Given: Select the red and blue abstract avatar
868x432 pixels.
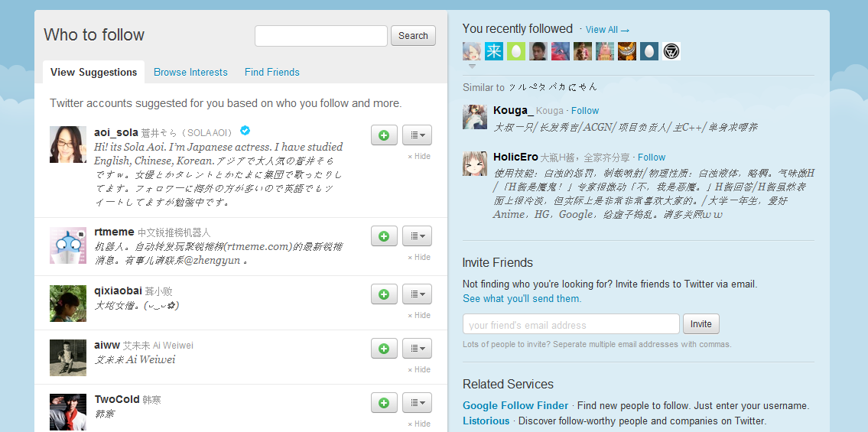Looking at the screenshot, I should [561, 51].
